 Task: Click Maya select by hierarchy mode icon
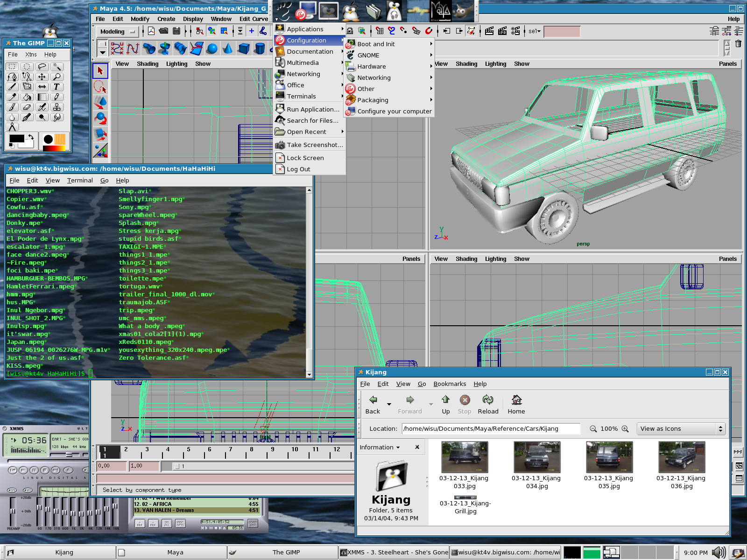[200, 31]
